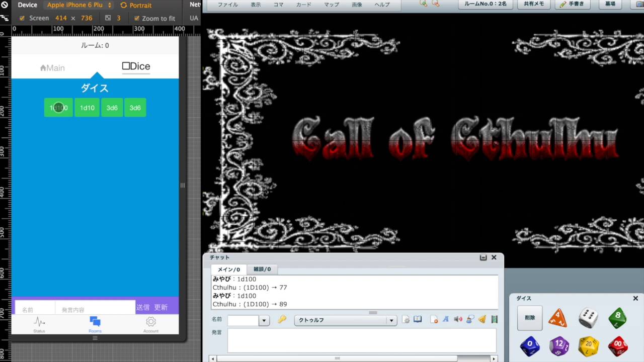Screen dimensions: 644x362
Task: Click the yellow d20 die
Action: click(588, 346)
